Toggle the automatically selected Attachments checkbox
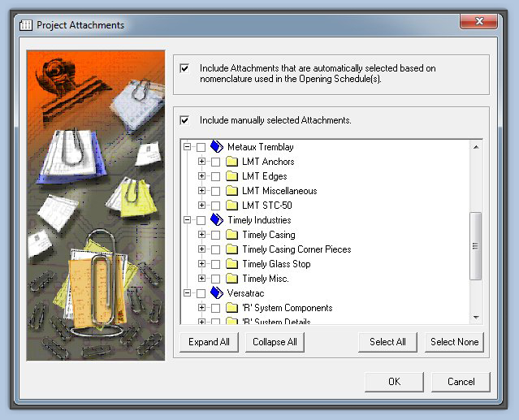This screenshot has height=420, width=519. pos(185,69)
